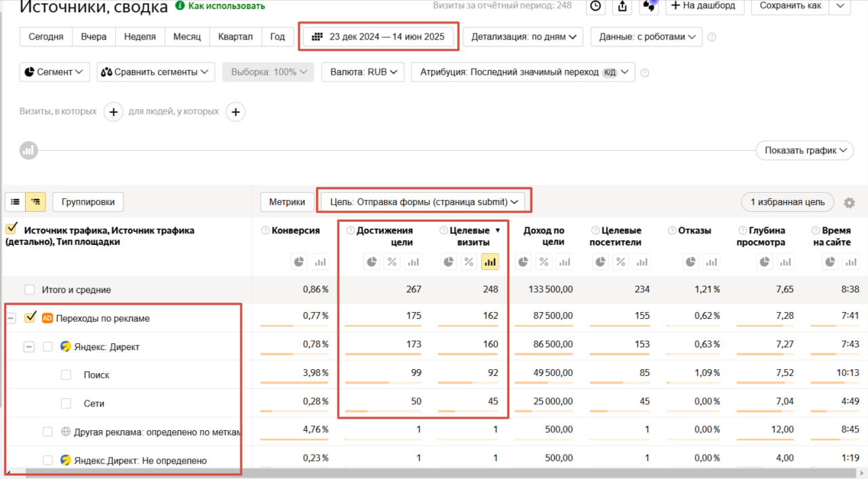Click percent icon under Достижения цели

coord(391,261)
